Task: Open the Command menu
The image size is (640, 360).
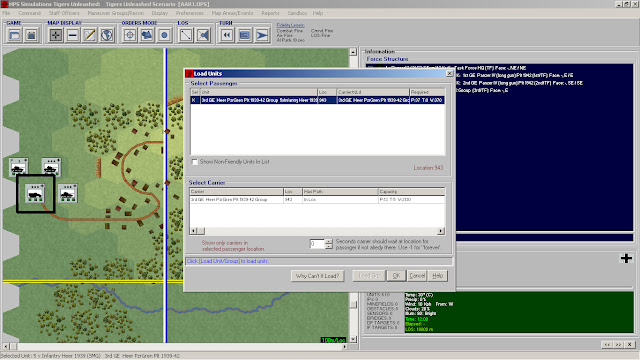Action: 29,13
